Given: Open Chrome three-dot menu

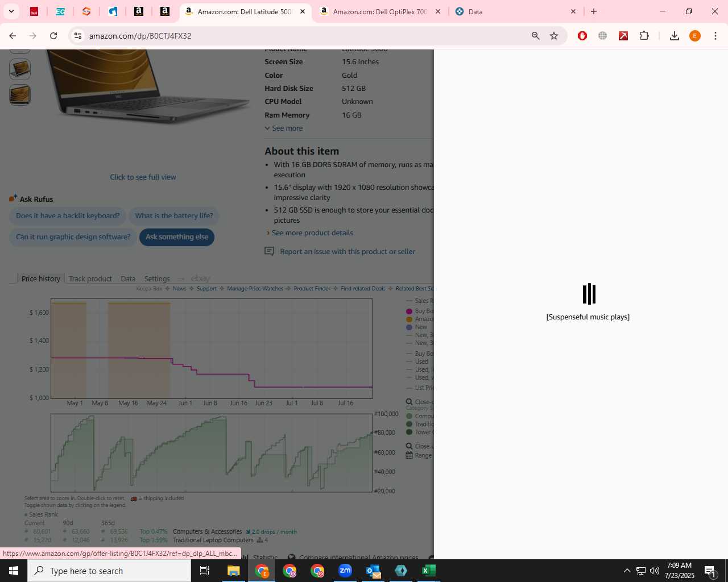Looking at the screenshot, I should 715,36.
